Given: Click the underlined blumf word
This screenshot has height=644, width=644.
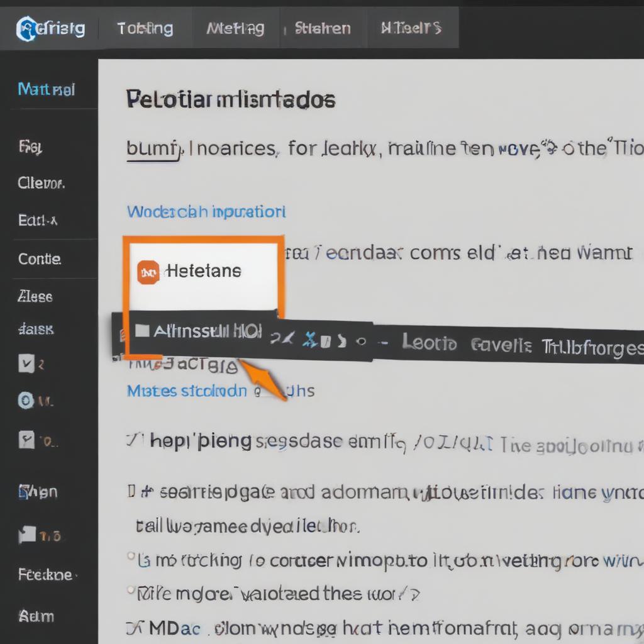Looking at the screenshot, I should pyautogui.click(x=153, y=149).
